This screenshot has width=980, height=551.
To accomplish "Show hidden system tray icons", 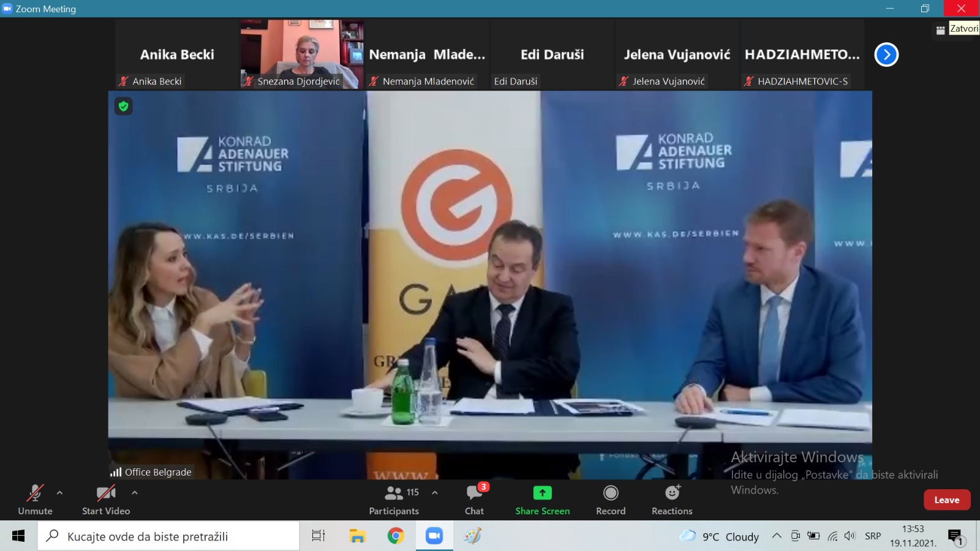I will pyautogui.click(x=777, y=536).
